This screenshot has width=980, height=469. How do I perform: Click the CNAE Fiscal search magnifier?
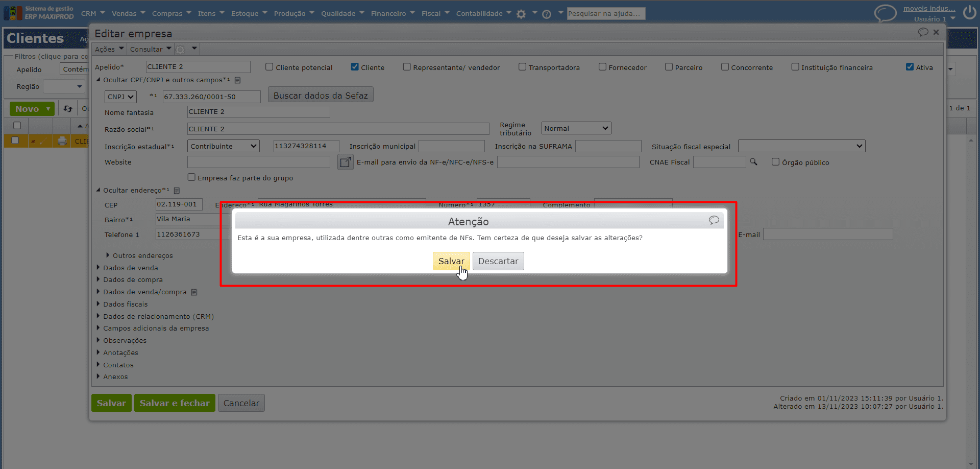coord(753,162)
